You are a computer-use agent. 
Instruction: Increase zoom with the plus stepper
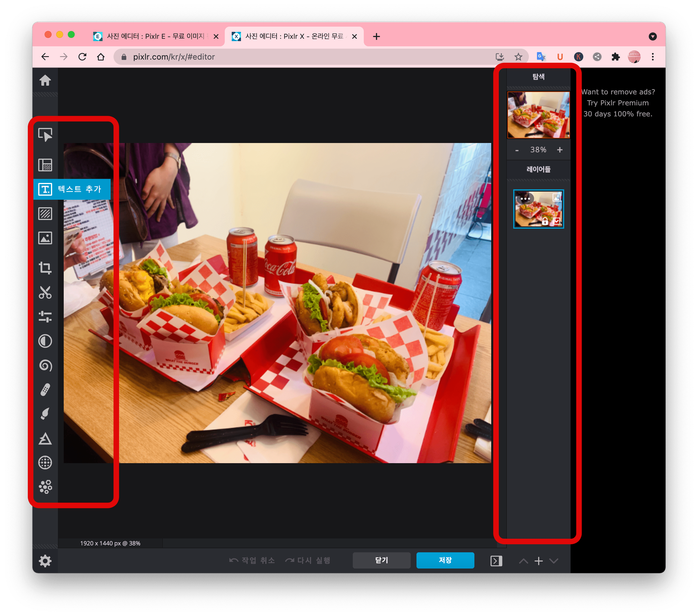[x=560, y=150]
